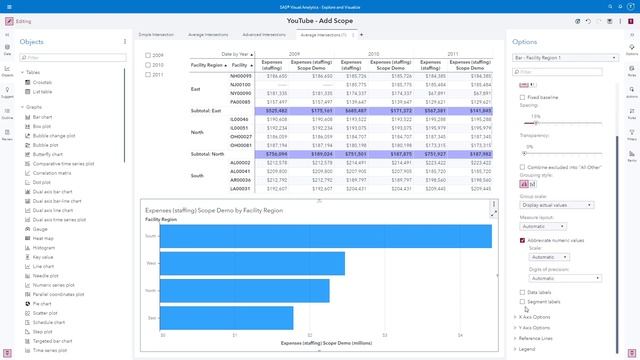Enable the Fixed baseline checkbox

522,98
